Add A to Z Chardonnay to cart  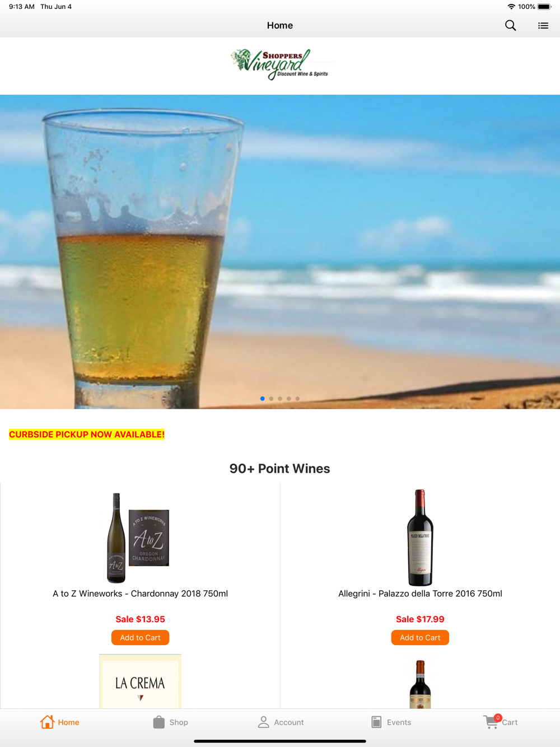coord(140,638)
